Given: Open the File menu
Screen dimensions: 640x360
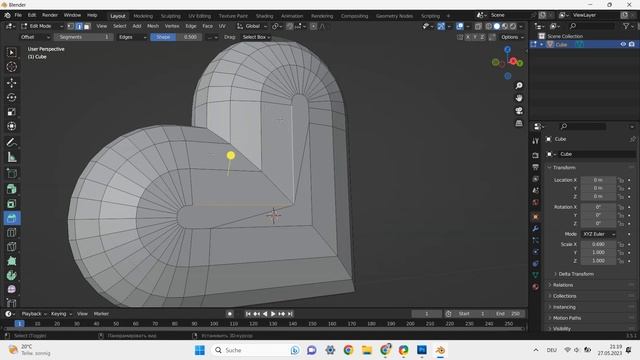Looking at the screenshot, I should click(18, 15).
